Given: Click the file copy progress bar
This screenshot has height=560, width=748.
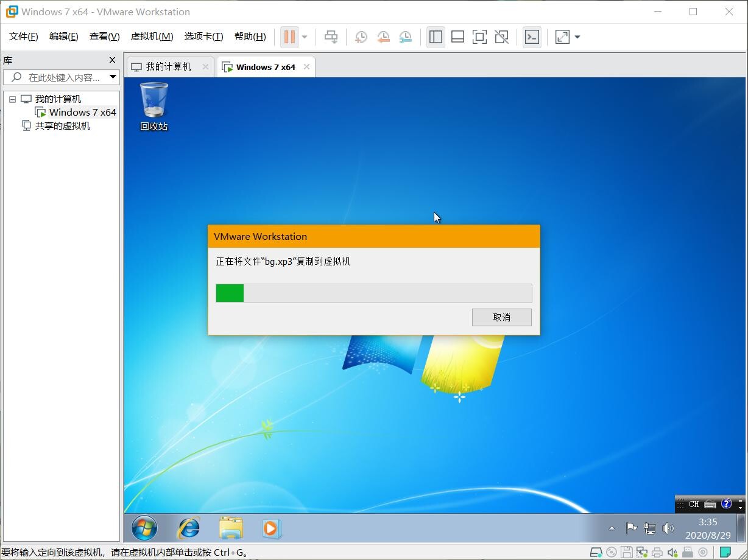Looking at the screenshot, I should point(374,293).
